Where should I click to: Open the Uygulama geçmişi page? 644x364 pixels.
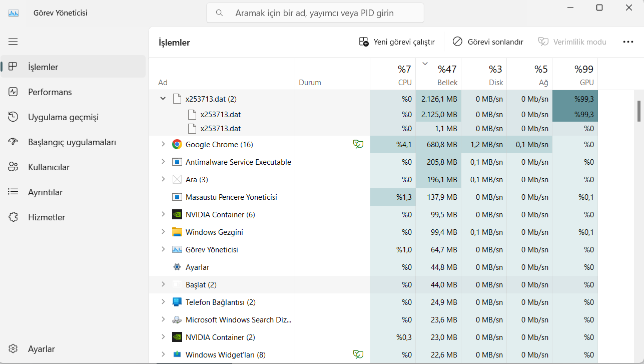pos(73,117)
